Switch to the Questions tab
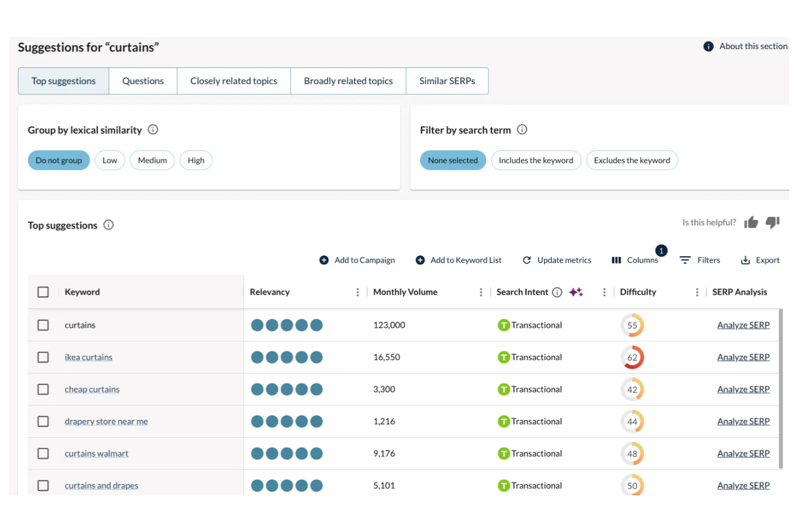Viewport: 798px width, 532px height. (x=142, y=81)
